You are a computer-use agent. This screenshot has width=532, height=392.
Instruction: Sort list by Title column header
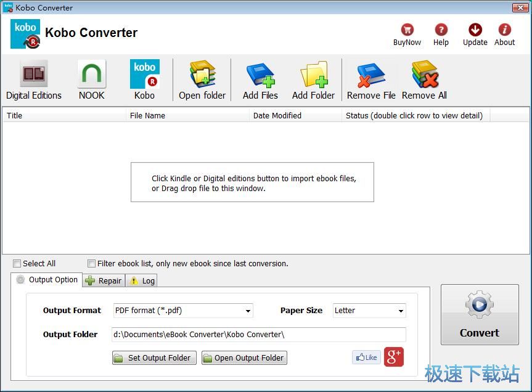pos(64,115)
